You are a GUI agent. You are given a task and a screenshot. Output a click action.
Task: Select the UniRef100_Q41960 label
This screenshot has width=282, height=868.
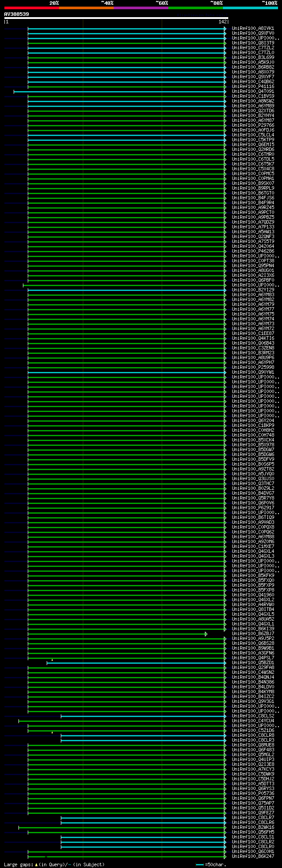point(253,595)
